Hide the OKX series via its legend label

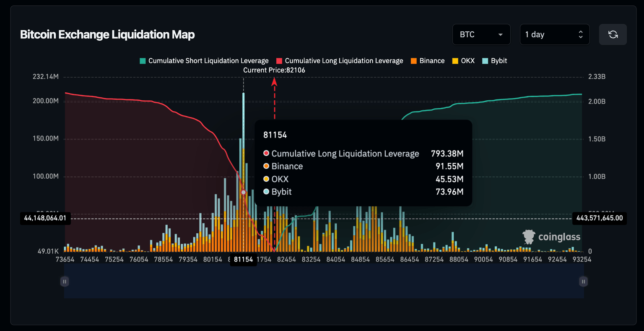coord(467,60)
